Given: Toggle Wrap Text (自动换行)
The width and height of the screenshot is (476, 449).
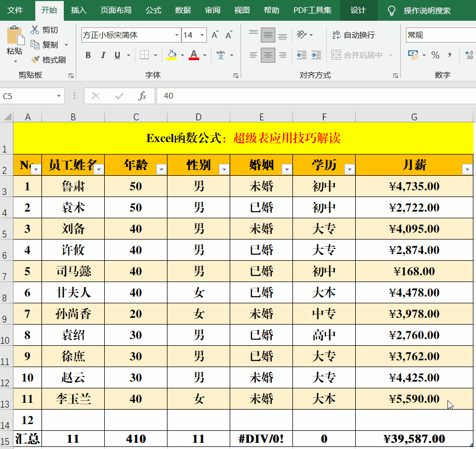Looking at the screenshot, I should coord(354,35).
